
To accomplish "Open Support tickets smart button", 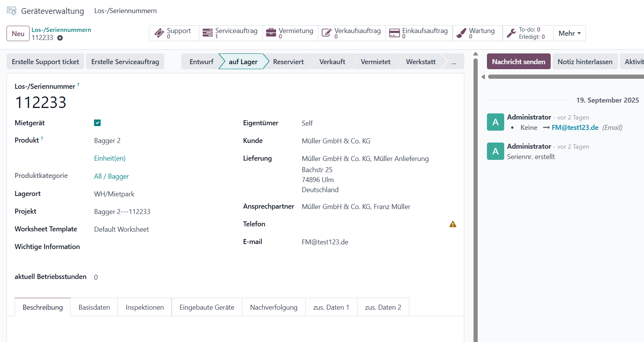I will pyautogui.click(x=174, y=33).
